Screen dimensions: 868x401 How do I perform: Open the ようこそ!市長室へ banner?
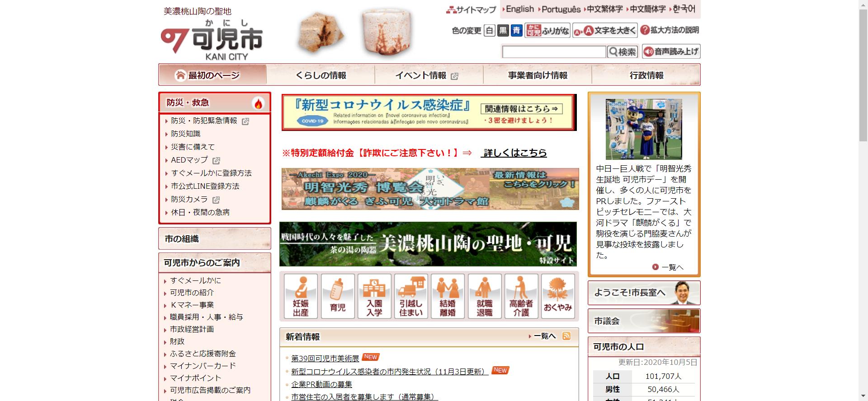click(644, 293)
